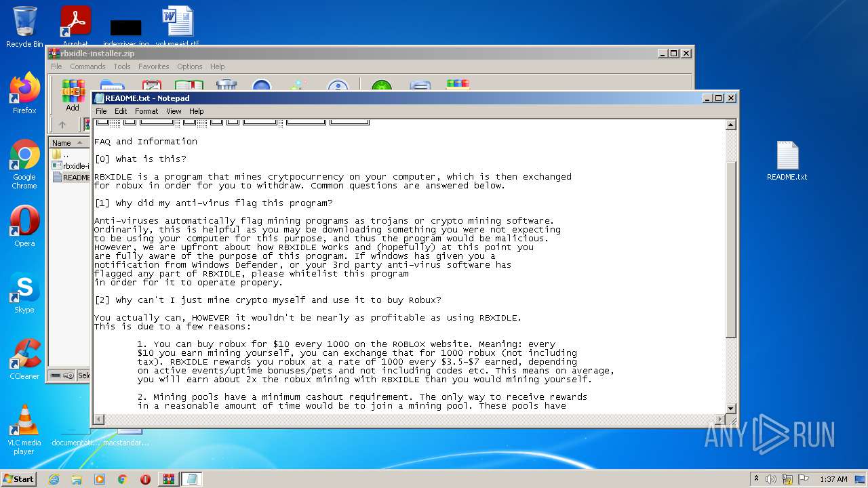Click text '[1] Why did my anti-virus flag this program?'
868x488 pixels.
(x=214, y=203)
